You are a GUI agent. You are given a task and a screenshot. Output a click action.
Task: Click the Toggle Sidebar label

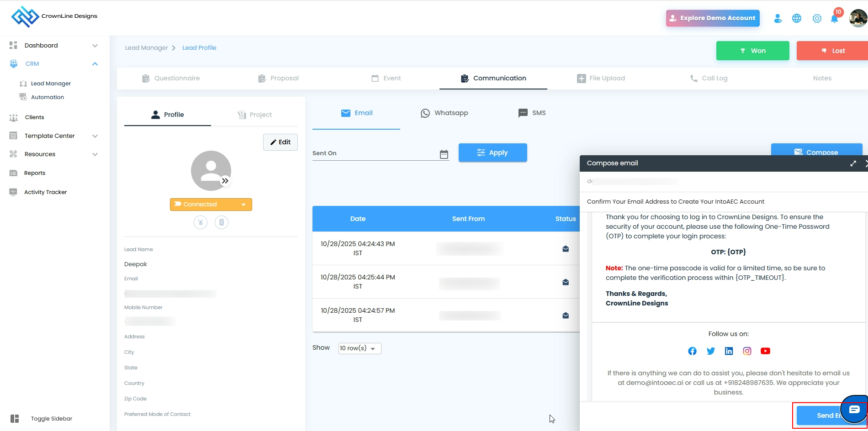[52, 419]
